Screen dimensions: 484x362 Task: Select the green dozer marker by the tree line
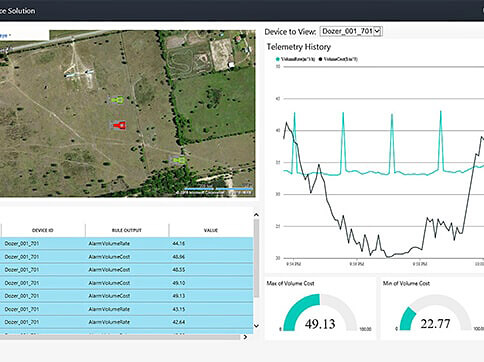(x=178, y=160)
